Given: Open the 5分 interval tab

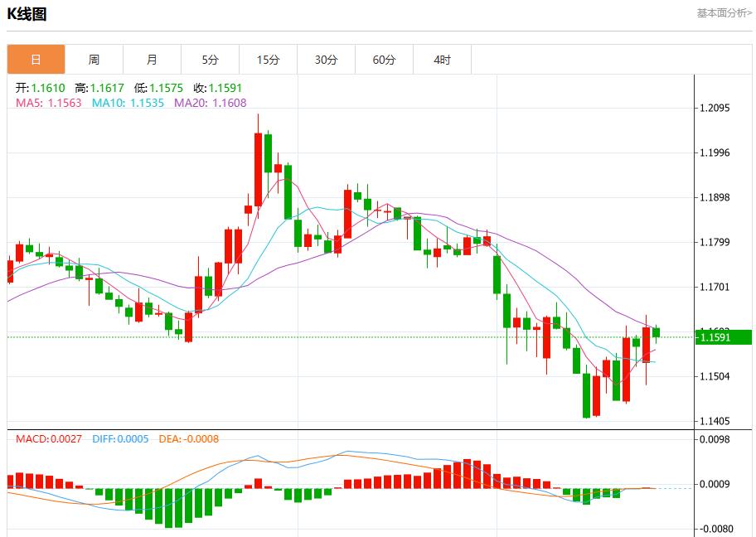Looking at the screenshot, I should [x=211, y=60].
